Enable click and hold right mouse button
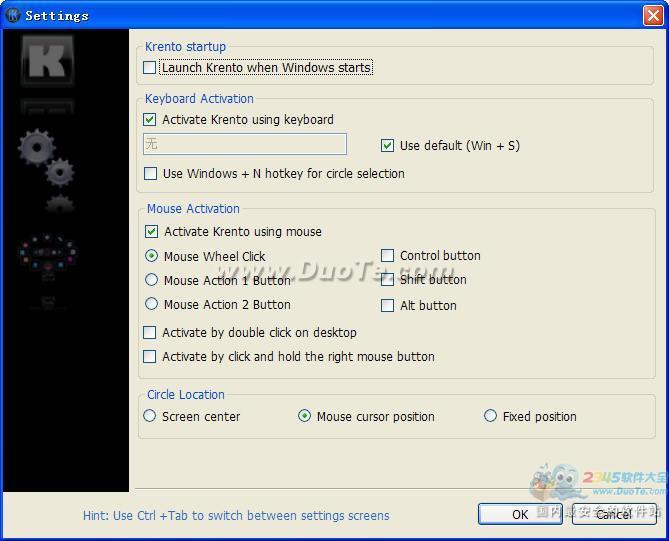The image size is (669, 541). point(150,357)
